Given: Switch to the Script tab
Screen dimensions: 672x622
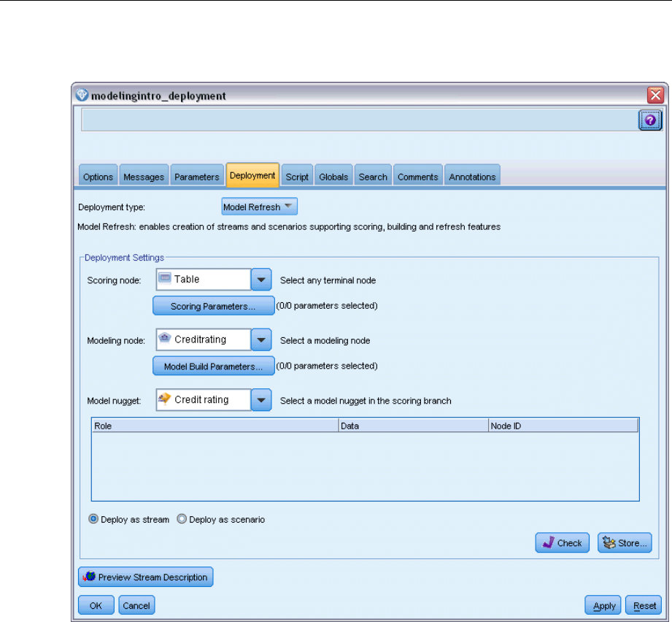Looking at the screenshot, I should click(x=297, y=177).
